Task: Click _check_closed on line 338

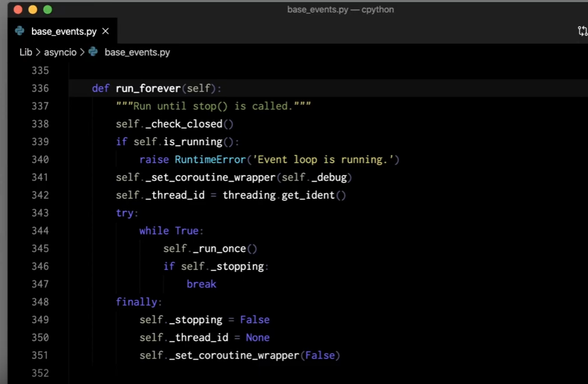Action: pyautogui.click(x=184, y=124)
